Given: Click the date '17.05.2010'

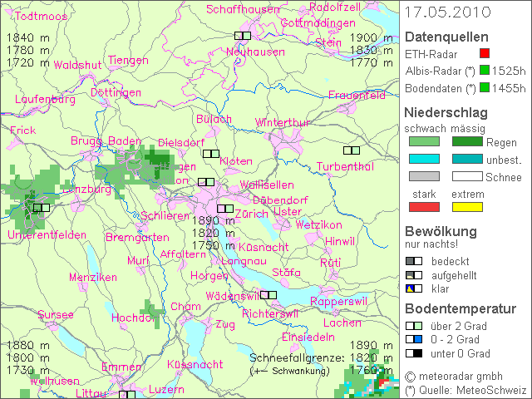Looking at the screenshot, I should 447,12.
